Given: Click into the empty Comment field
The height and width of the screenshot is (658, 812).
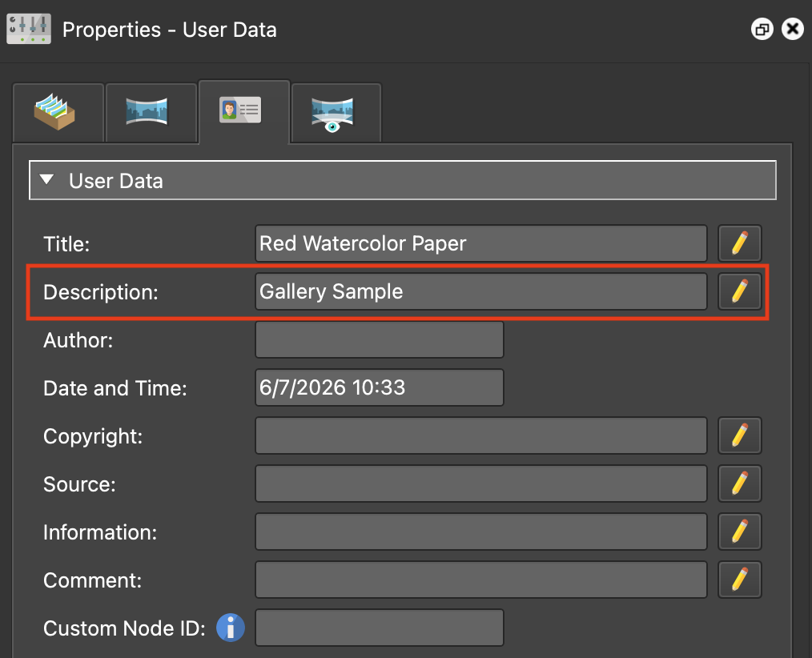Looking at the screenshot, I should pyautogui.click(x=481, y=580).
